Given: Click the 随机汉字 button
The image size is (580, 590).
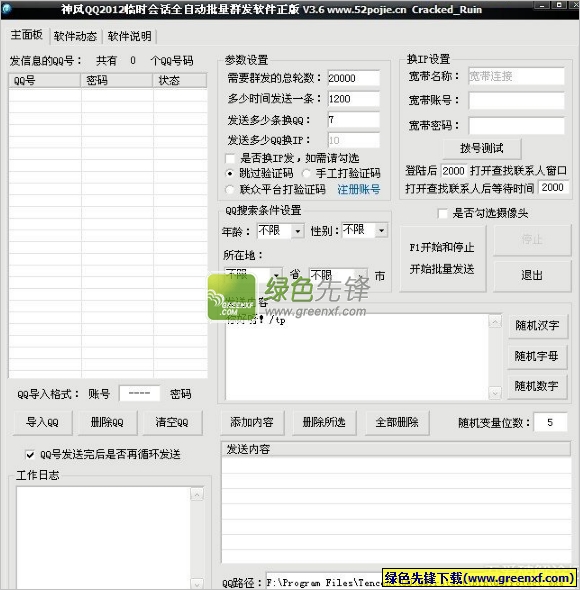Looking at the screenshot, I should tap(537, 325).
